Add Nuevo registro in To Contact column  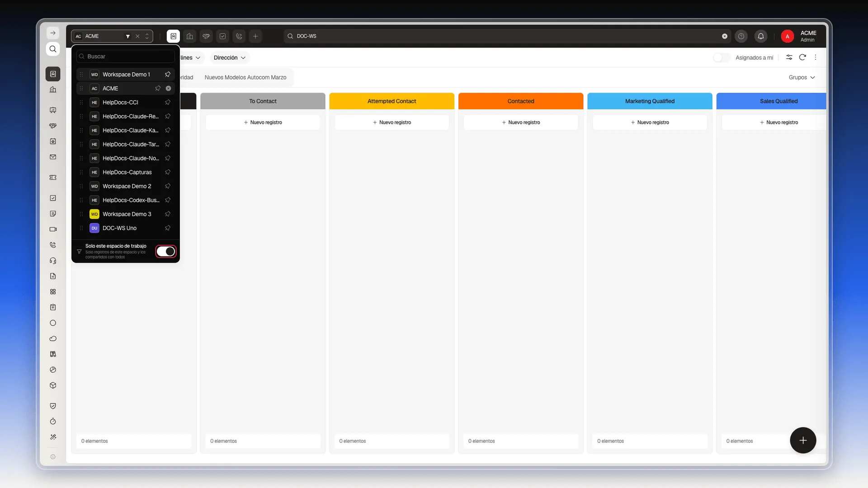pyautogui.click(x=263, y=122)
